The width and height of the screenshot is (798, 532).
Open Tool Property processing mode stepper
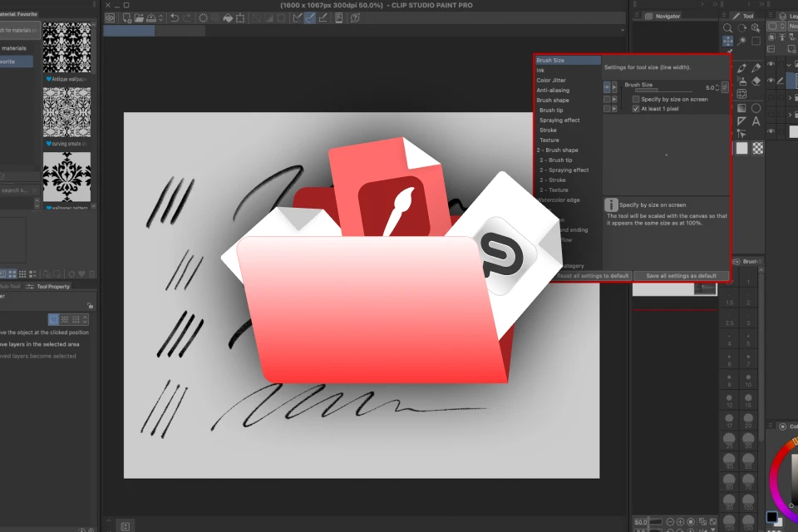coord(85,319)
